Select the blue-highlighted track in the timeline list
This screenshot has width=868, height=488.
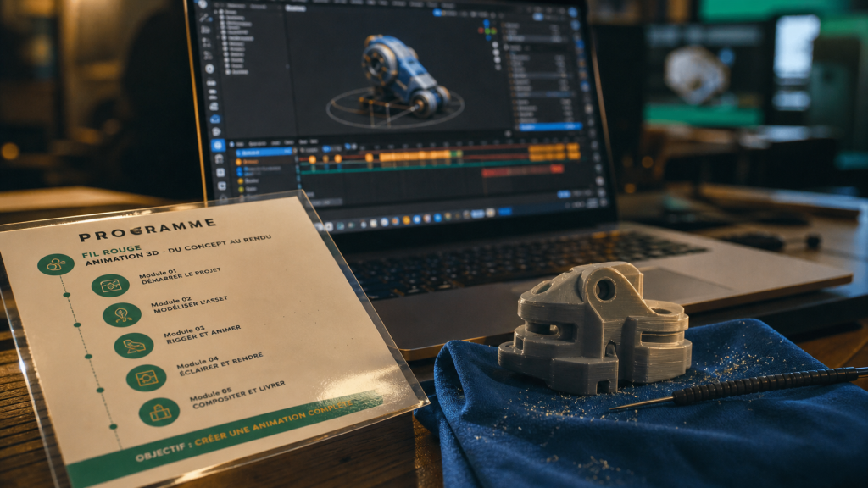point(264,152)
